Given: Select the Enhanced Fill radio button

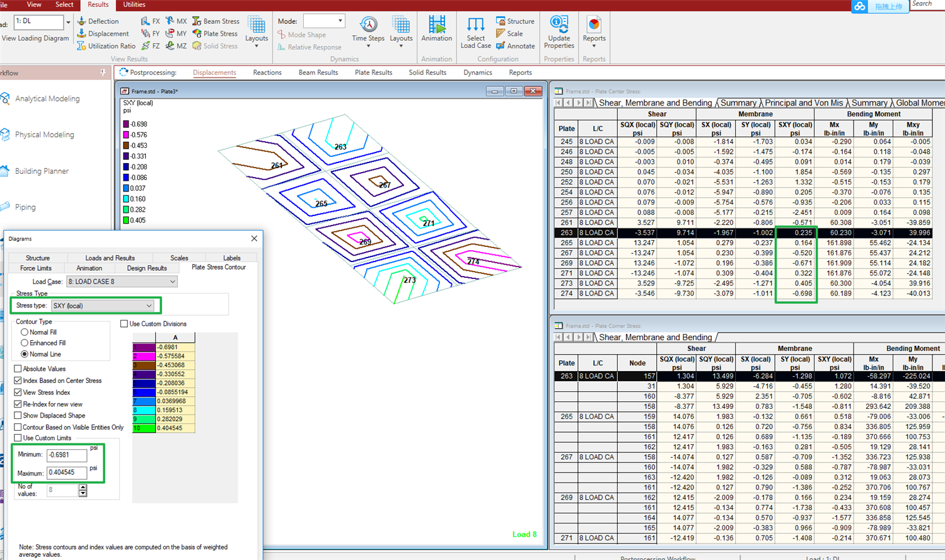Looking at the screenshot, I should click(x=25, y=343).
